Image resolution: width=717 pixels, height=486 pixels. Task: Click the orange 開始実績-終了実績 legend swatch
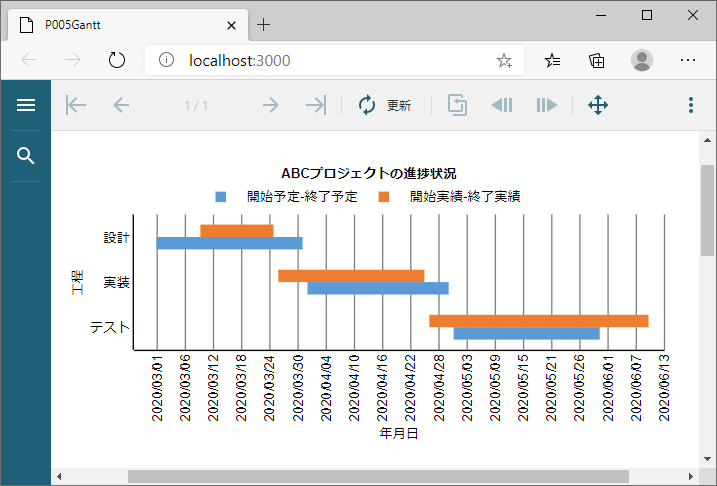coord(384,197)
